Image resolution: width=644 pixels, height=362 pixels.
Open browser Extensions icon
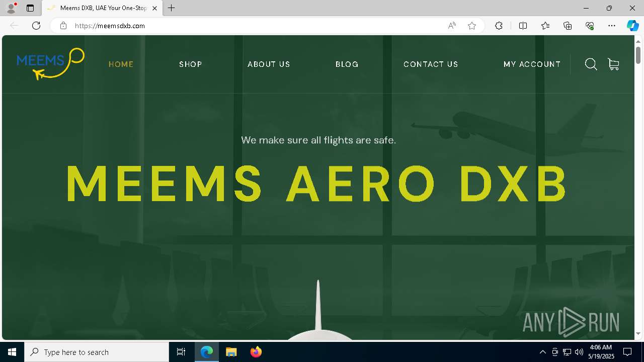tap(499, 26)
